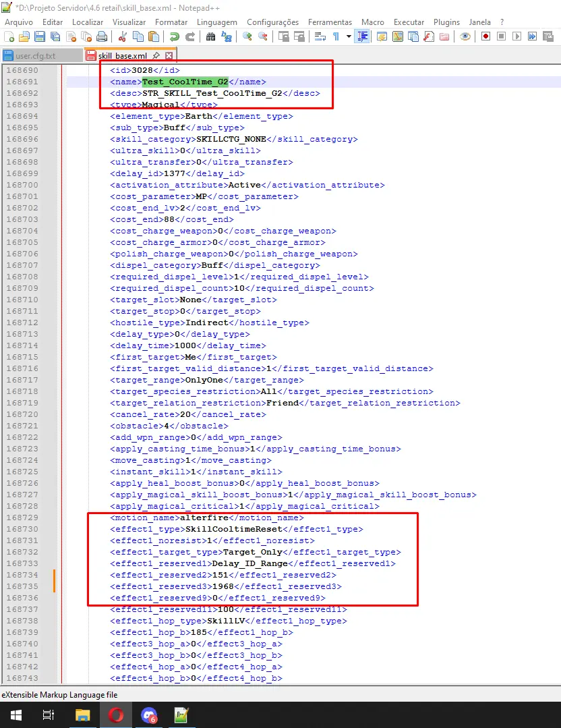561x728 pixels.
Task: Print the document using the printer icon
Action: 102,36
